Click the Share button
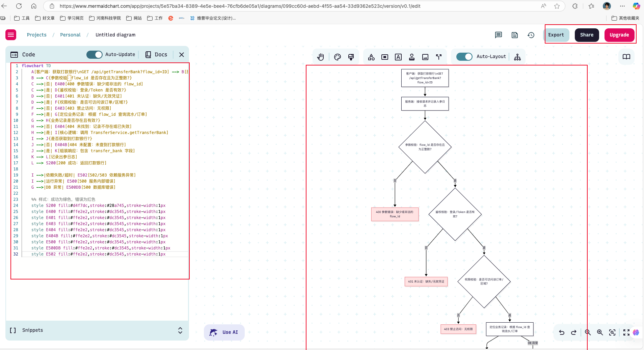The height and width of the screenshot is (350, 644). coord(587,35)
